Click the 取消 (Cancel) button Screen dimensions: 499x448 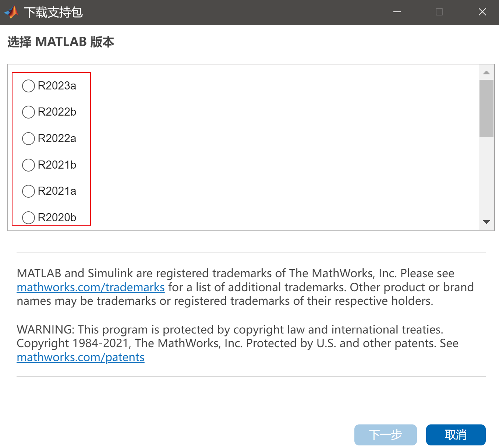(456, 435)
